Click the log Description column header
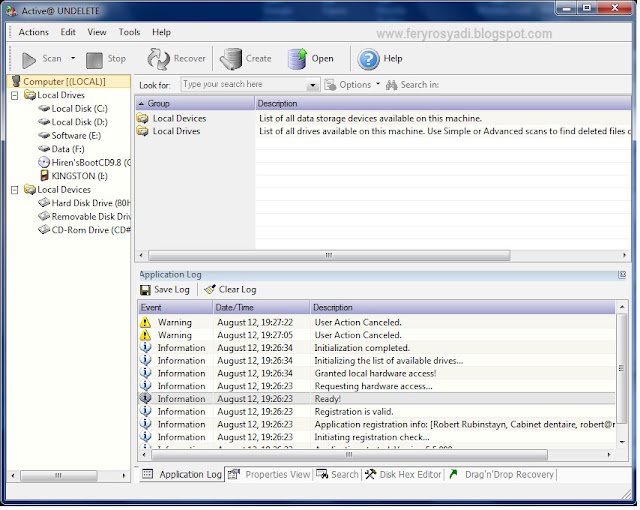Image resolution: width=640 pixels, height=510 pixels. pos(462,308)
